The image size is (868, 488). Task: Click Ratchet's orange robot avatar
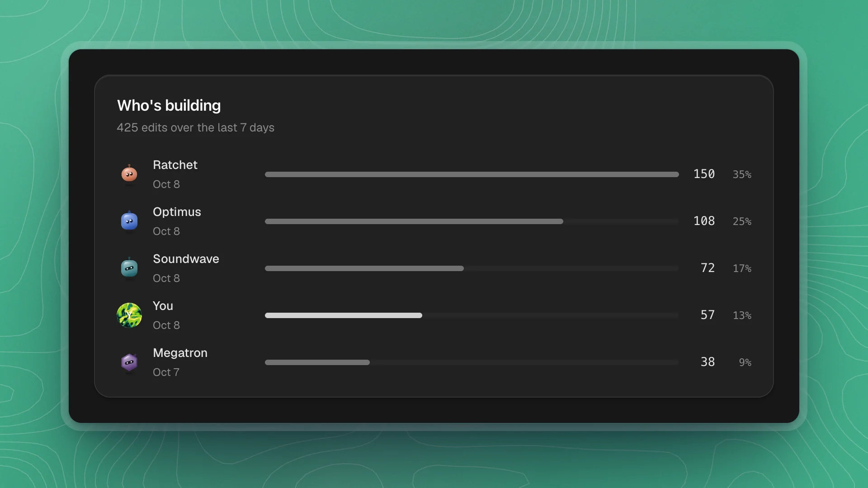[x=129, y=174]
